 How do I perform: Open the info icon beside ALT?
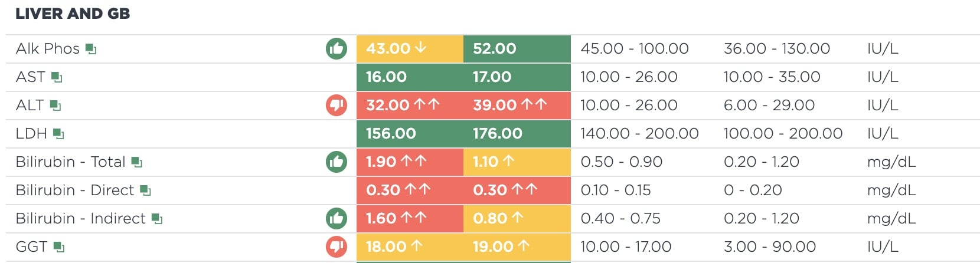55,106
